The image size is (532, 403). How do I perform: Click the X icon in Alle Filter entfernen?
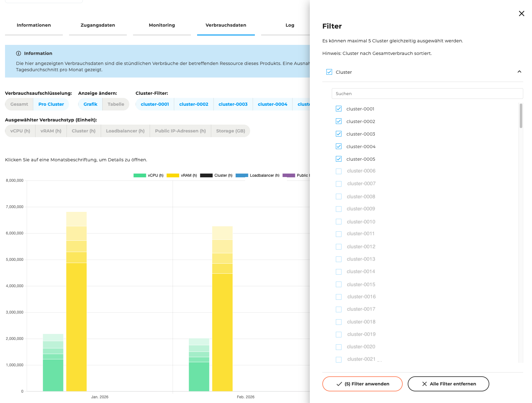tap(424, 384)
